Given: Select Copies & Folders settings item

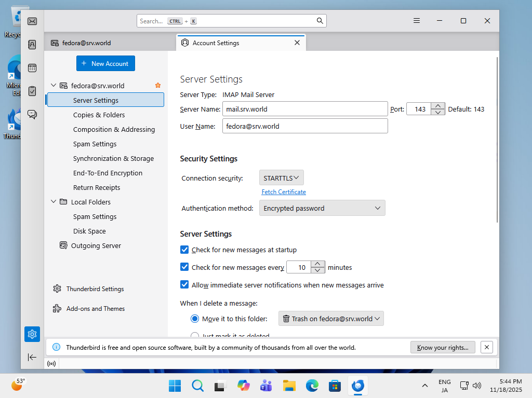Looking at the screenshot, I should pos(99,115).
